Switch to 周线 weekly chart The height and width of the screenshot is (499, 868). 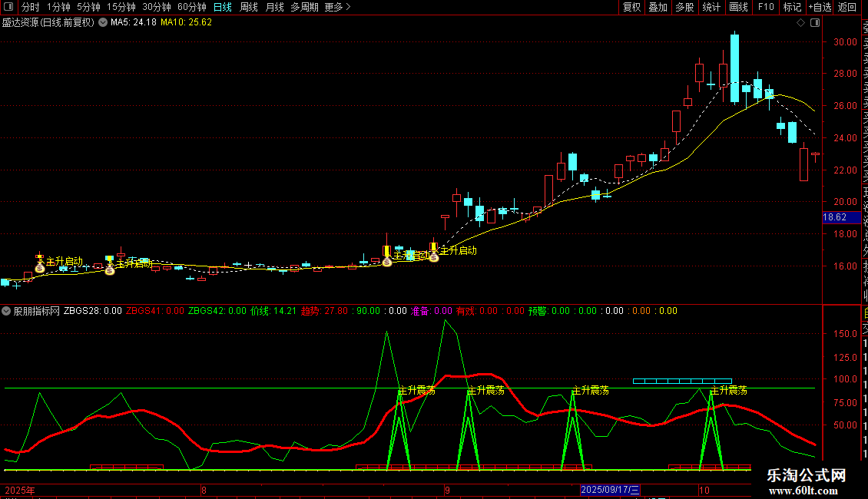[x=249, y=7]
